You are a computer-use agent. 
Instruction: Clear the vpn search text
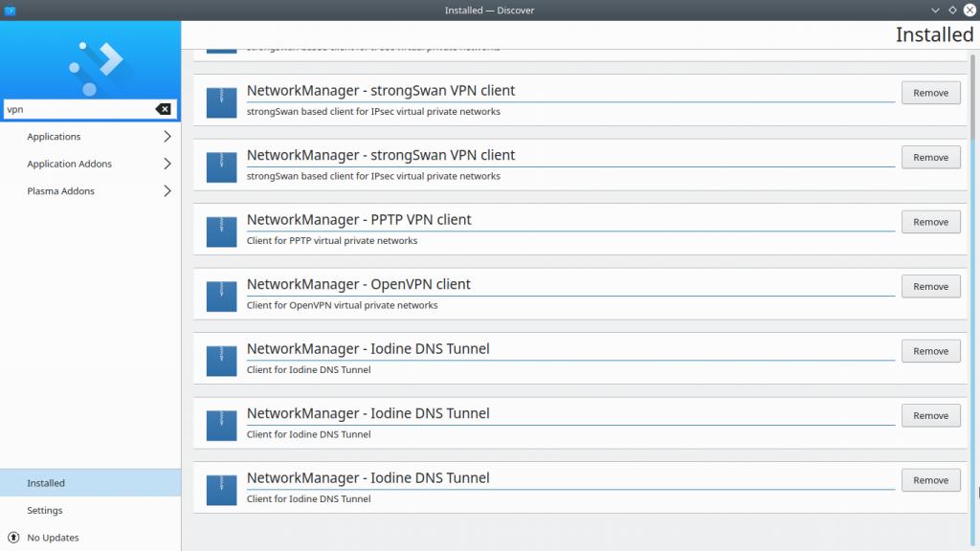click(x=164, y=109)
